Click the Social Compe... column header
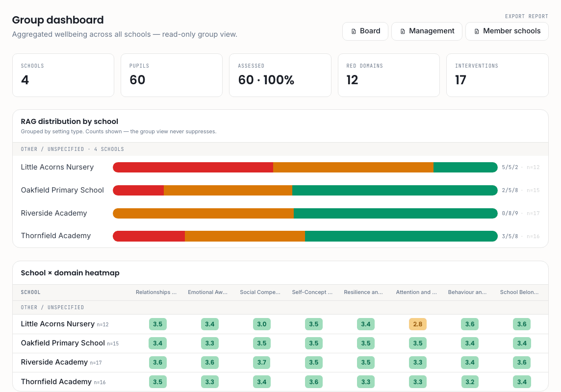Screen dimensions: 561x392 coord(260,293)
